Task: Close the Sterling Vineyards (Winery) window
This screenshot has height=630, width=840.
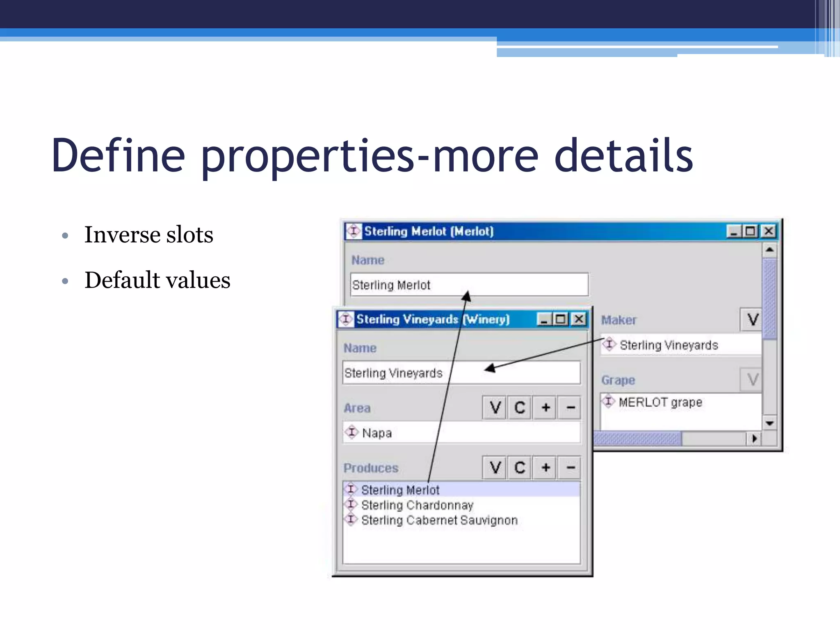Action: (578, 319)
